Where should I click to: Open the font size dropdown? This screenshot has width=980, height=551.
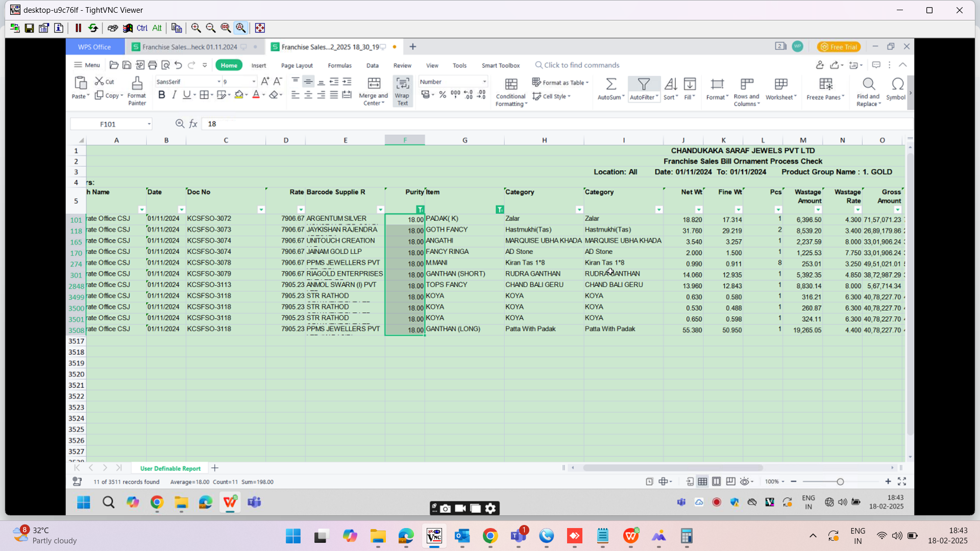coord(254,82)
